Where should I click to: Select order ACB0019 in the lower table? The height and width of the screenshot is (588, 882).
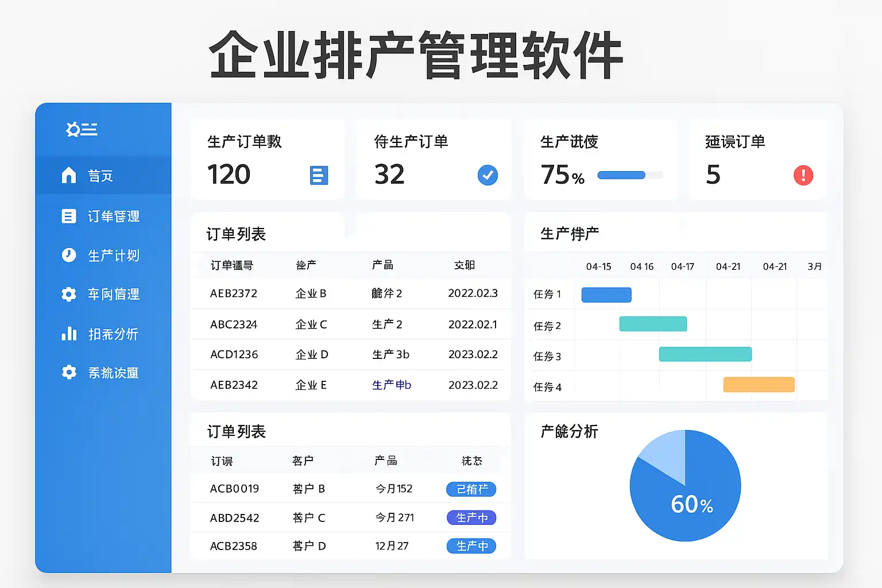pos(234,489)
